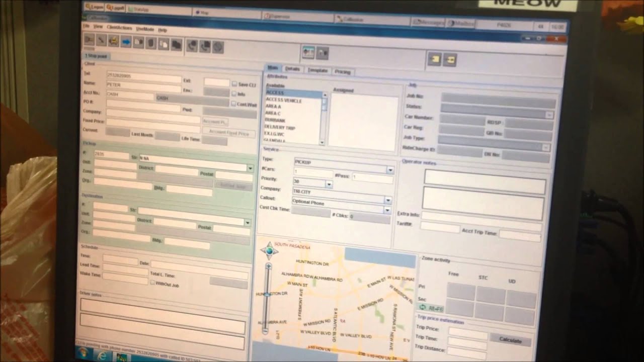Select ACCESS VEHICLE in the Available list
Screen dimensions: 644x362
coord(284,100)
